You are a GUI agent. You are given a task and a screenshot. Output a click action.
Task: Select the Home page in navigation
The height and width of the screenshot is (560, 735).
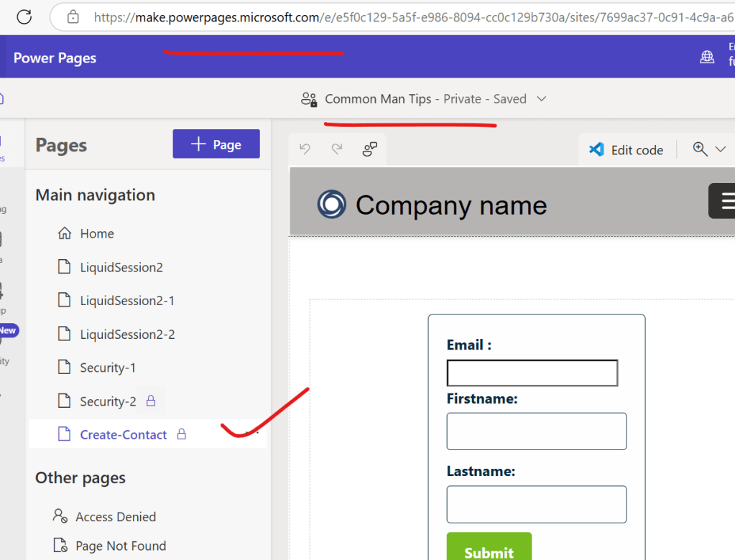(x=97, y=233)
